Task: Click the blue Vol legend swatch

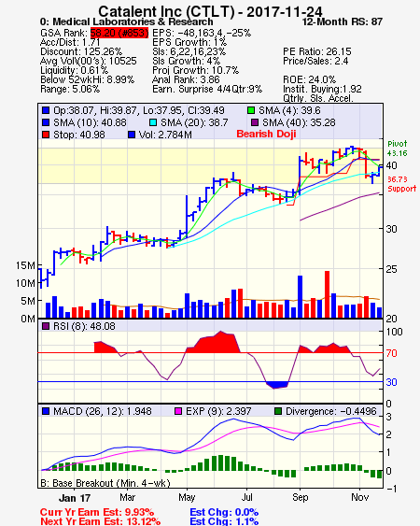Action: coord(132,135)
